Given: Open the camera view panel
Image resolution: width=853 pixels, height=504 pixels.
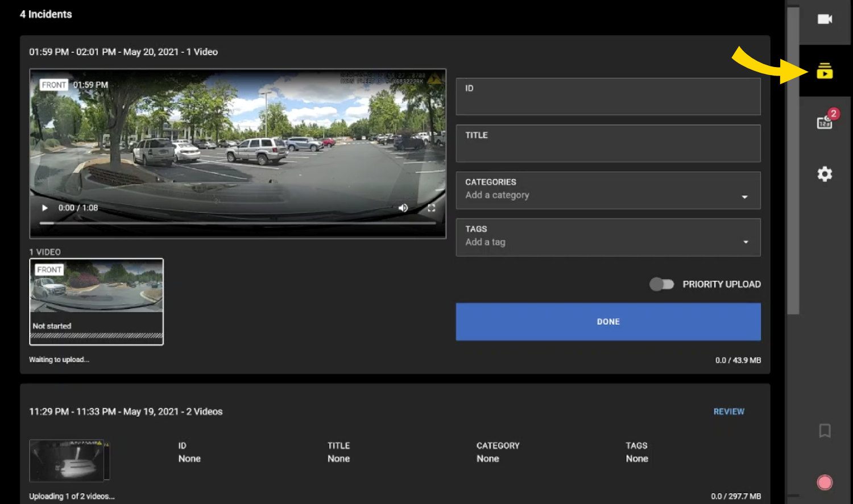Looking at the screenshot, I should [x=824, y=19].
